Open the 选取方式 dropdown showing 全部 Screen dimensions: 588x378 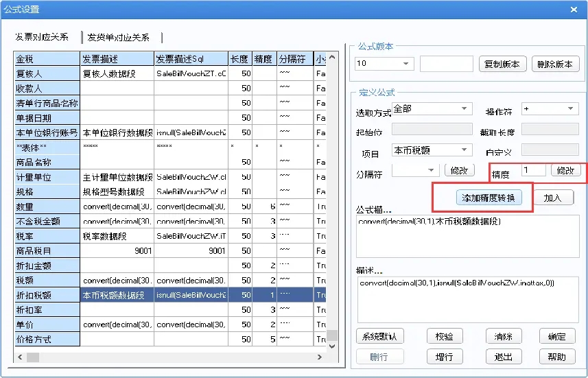[x=432, y=109]
